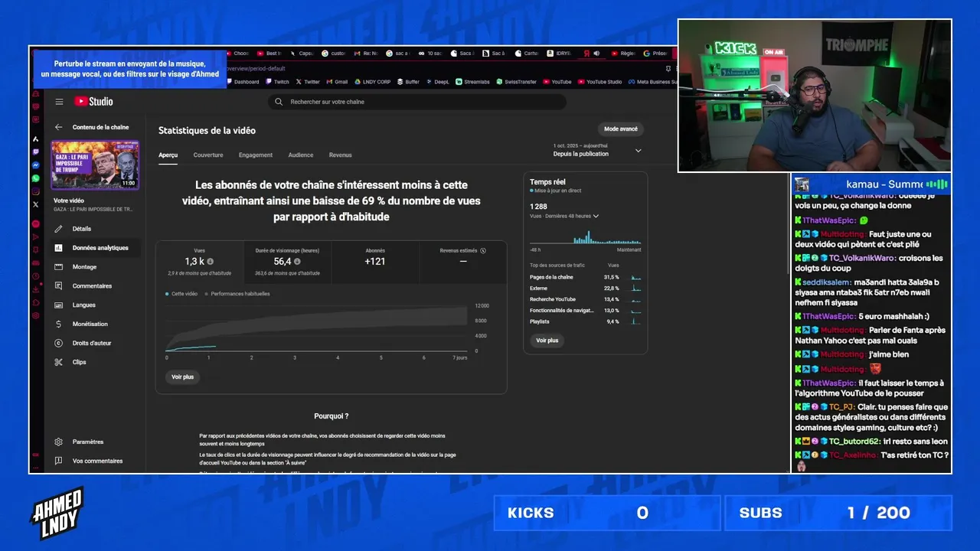980x551 pixels.
Task: Click the Playlists traffic source row
Action: [586, 321]
